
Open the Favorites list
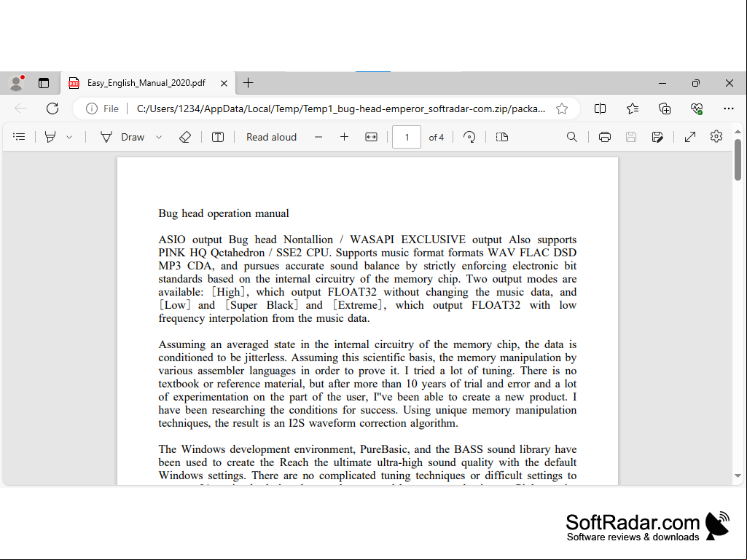[632, 109]
